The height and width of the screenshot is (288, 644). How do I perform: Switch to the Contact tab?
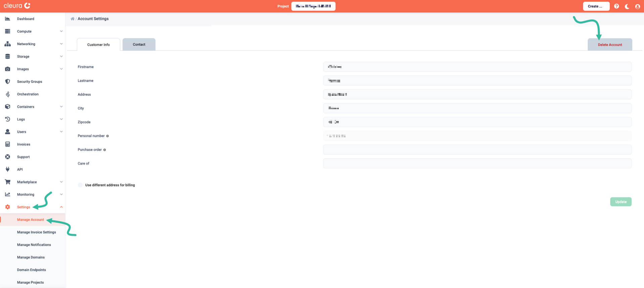tap(139, 45)
